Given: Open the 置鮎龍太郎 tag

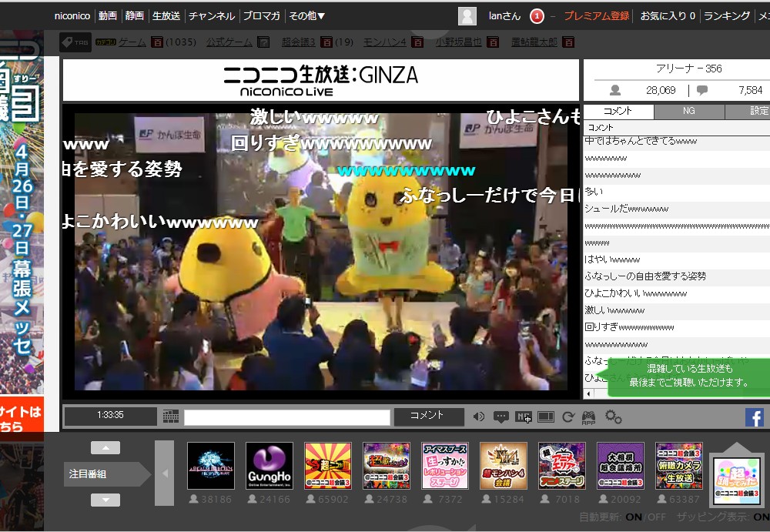Looking at the screenshot, I should pyautogui.click(x=534, y=42).
